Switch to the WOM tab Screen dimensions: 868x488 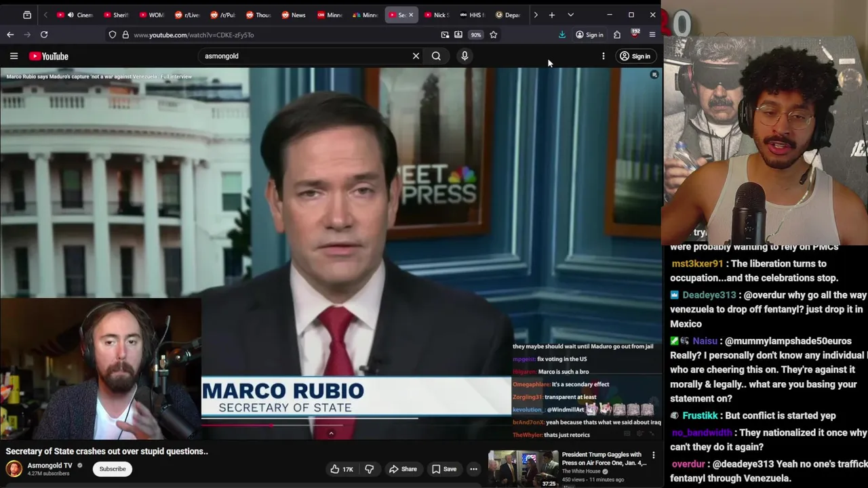click(151, 15)
